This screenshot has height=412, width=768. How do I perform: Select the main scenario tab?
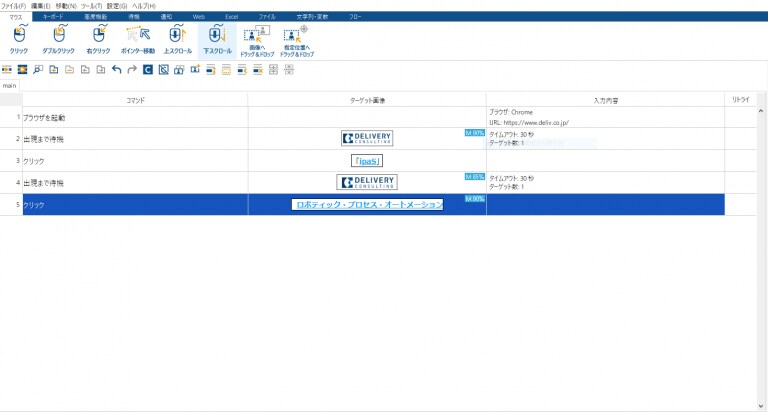[x=10, y=85]
